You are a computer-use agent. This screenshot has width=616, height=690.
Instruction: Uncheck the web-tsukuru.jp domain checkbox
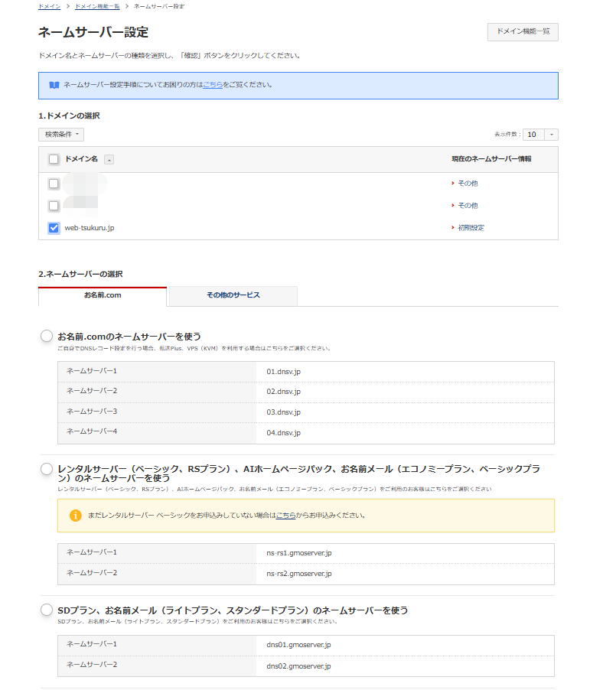pyautogui.click(x=53, y=226)
